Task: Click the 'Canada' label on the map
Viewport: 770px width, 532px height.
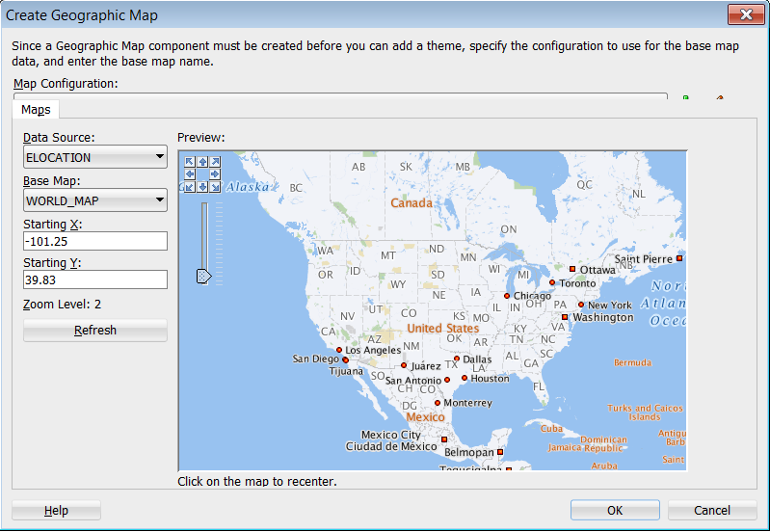Action: tap(412, 203)
